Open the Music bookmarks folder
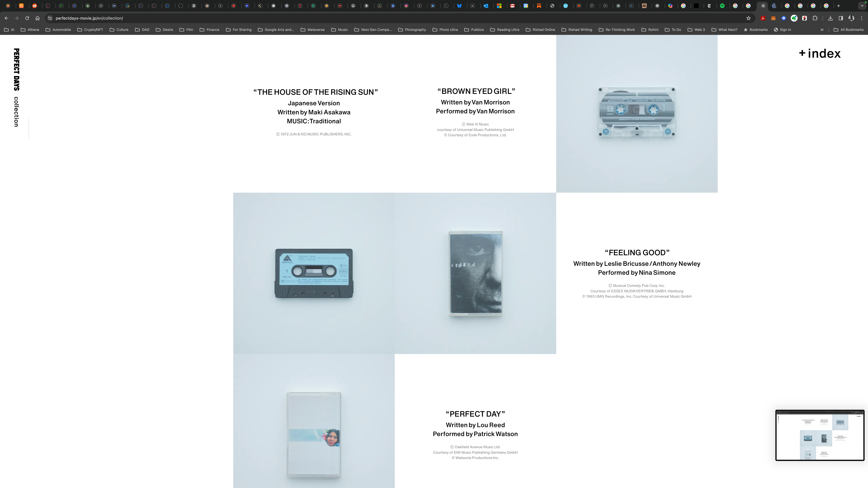This screenshot has height=488, width=868. click(x=339, y=30)
